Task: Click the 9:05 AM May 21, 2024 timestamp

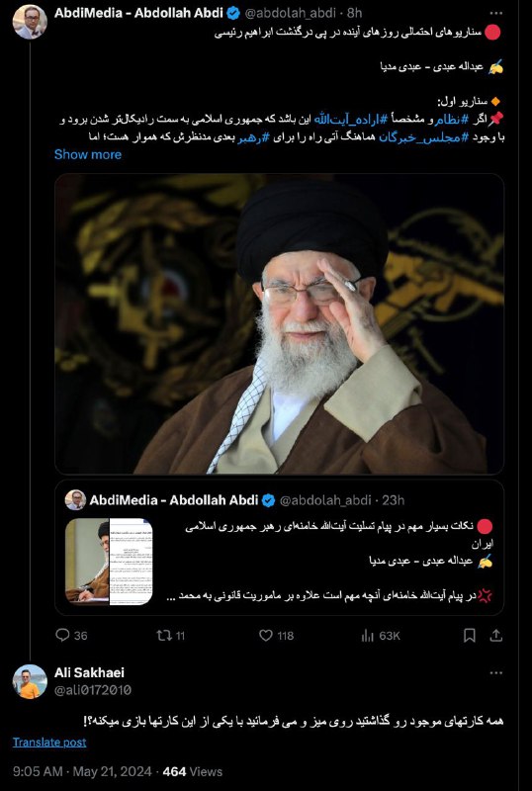Action: coord(82,772)
